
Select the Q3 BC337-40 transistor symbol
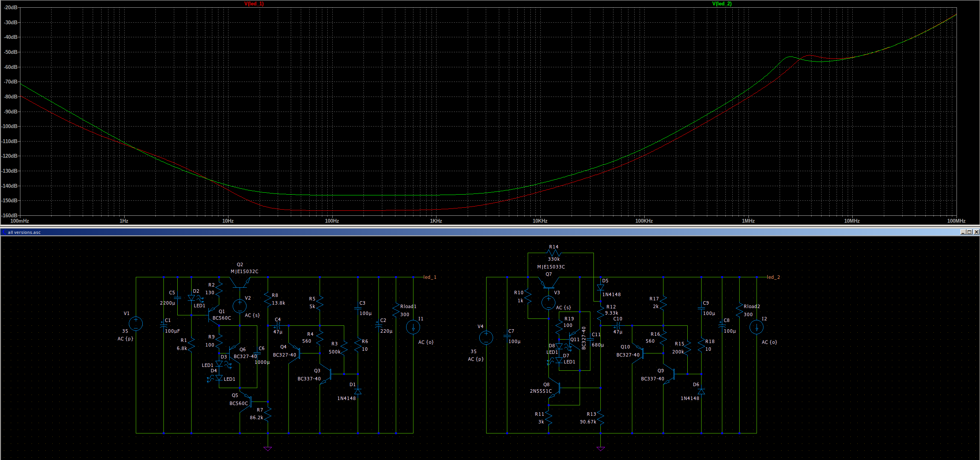coord(326,374)
